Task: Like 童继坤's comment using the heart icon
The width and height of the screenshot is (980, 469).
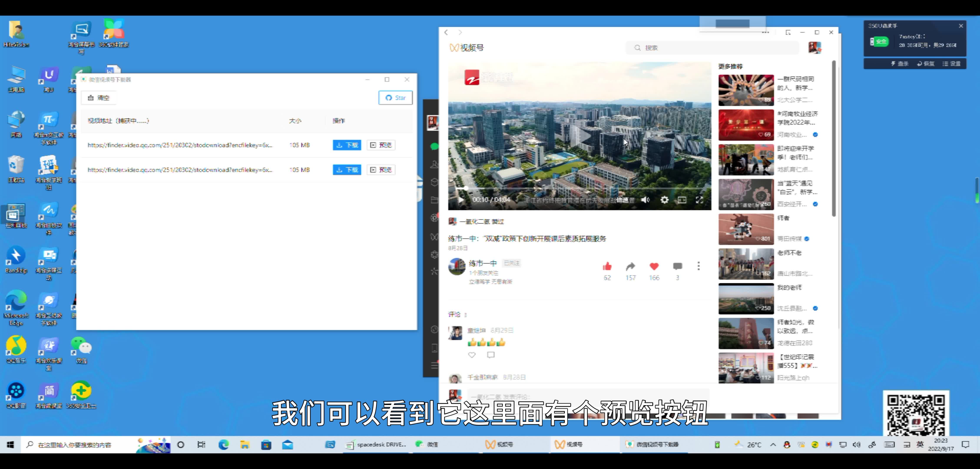Action: [472, 355]
